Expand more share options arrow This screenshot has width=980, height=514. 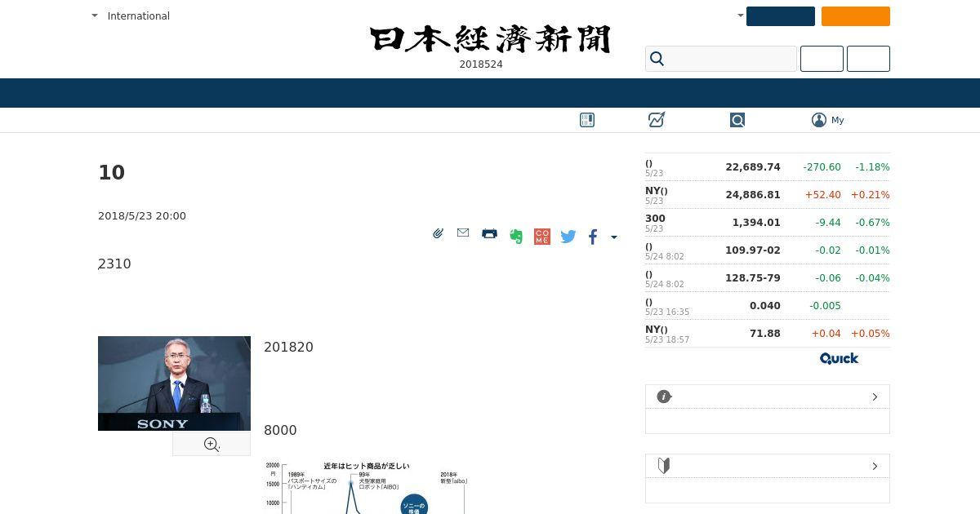coord(614,237)
